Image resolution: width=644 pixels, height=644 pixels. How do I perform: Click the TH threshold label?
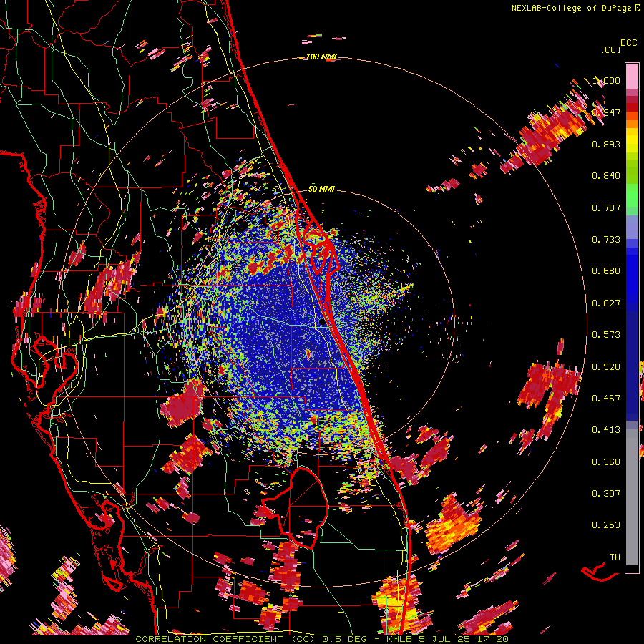pos(615,557)
